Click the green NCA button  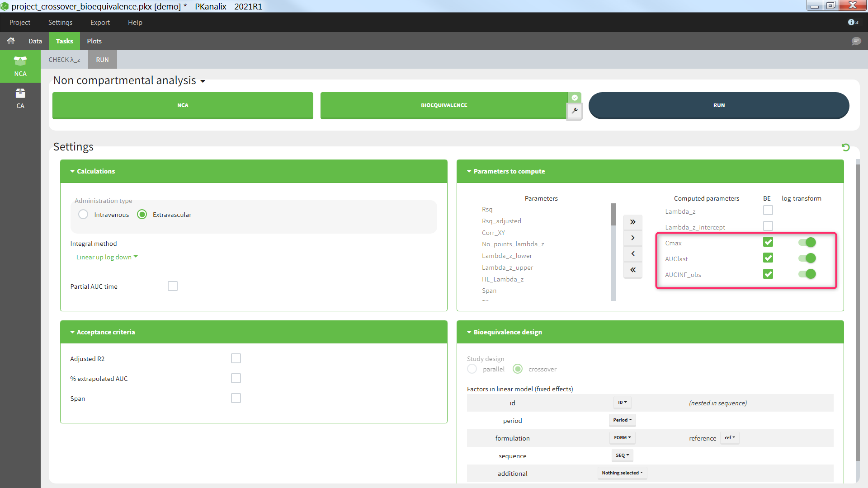[x=183, y=105]
